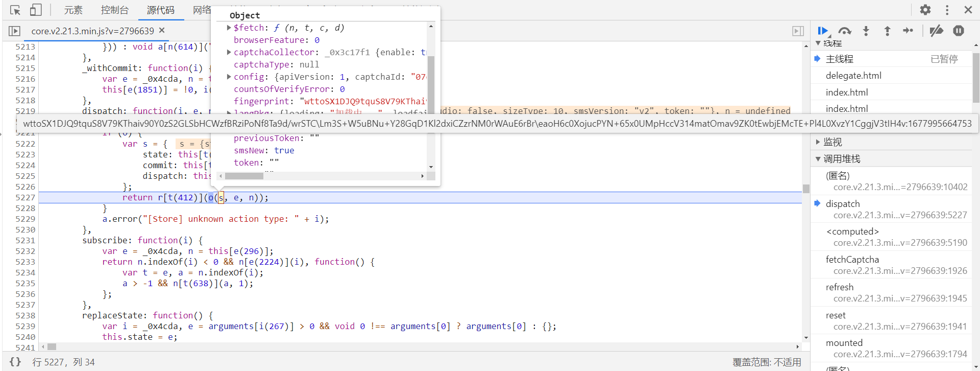Open the top (匿名) frame at line 10402
The height and width of the screenshot is (371, 980).
(891, 181)
